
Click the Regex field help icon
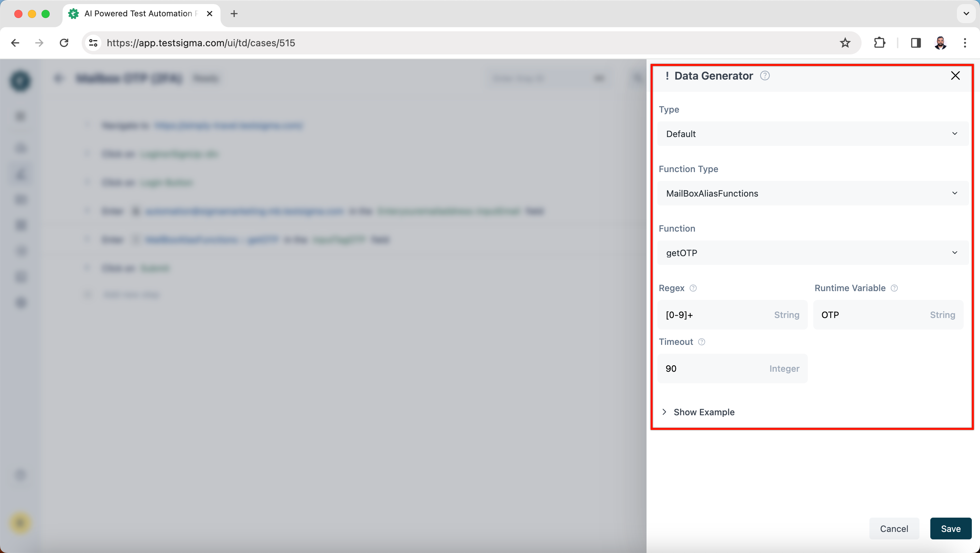pos(692,288)
